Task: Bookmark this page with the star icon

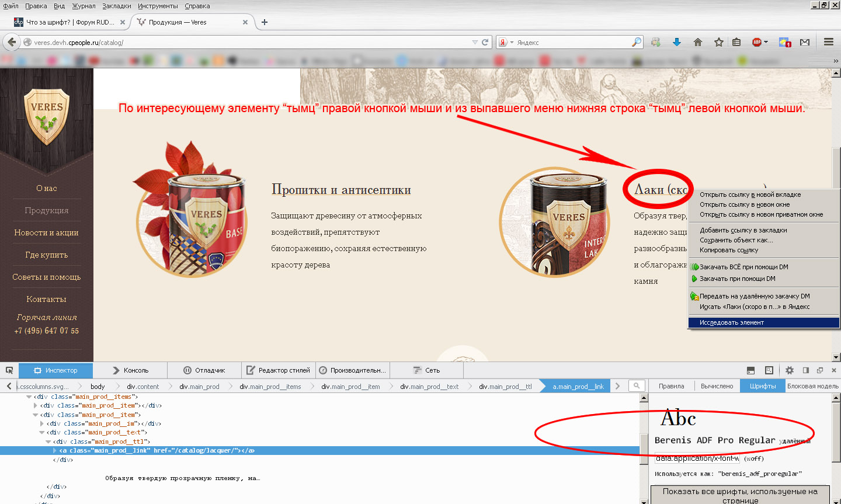Action: point(719,42)
